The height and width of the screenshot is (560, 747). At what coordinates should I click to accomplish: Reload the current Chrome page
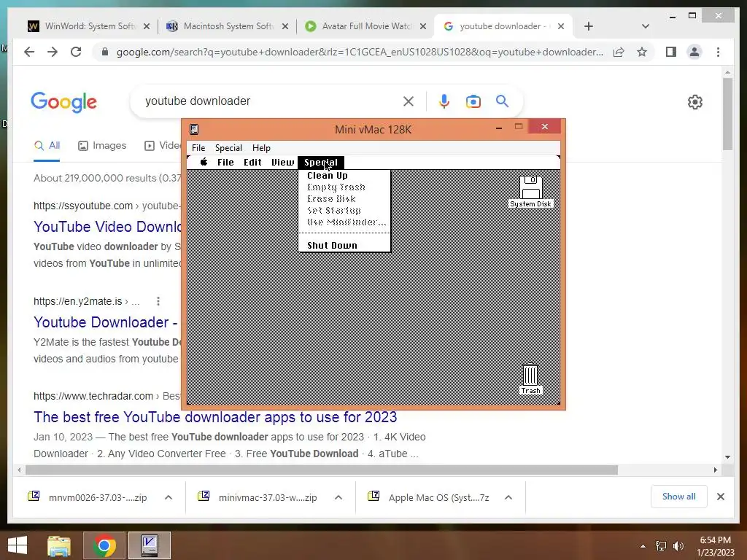click(76, 52)
